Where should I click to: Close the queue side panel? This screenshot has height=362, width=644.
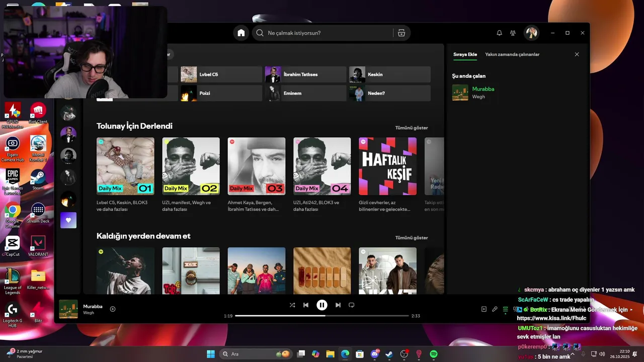pyautogui.click(x=577, y=54)
